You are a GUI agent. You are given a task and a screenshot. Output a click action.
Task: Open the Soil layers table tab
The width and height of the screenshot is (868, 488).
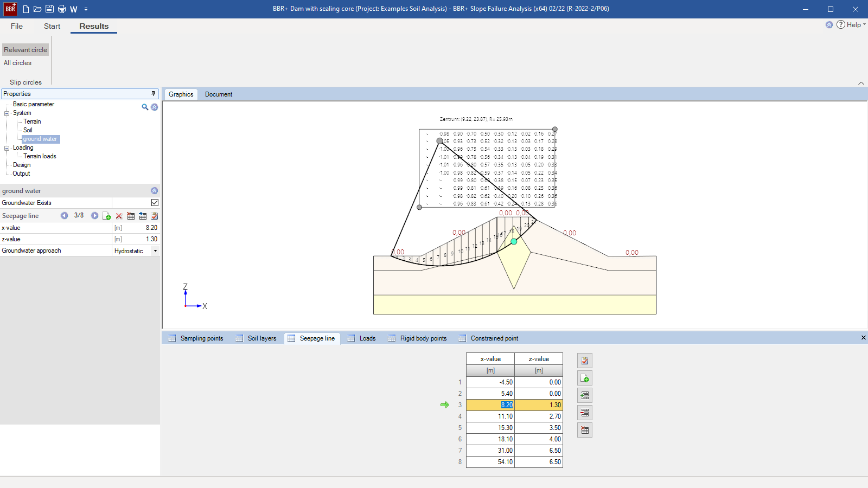(x=256, y=338)
